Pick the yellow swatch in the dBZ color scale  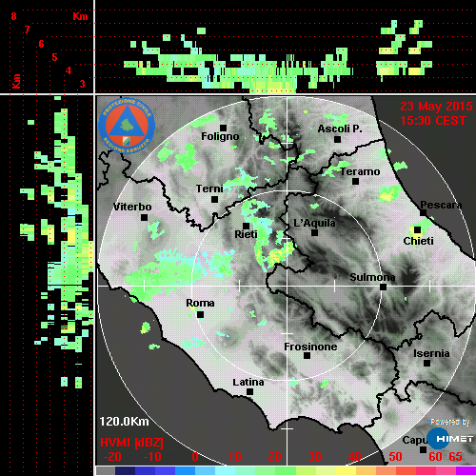point(347,470)
